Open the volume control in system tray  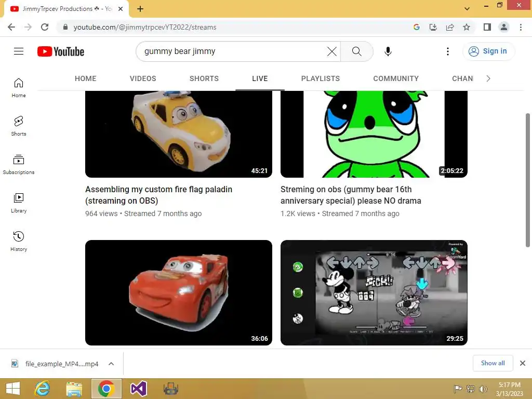tap(483, 389)
